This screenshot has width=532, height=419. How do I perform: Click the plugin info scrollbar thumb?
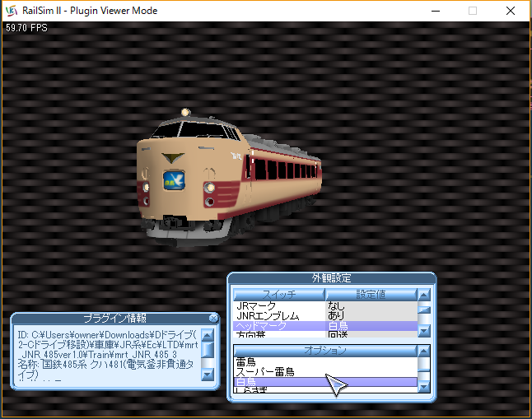coord(208,350)
